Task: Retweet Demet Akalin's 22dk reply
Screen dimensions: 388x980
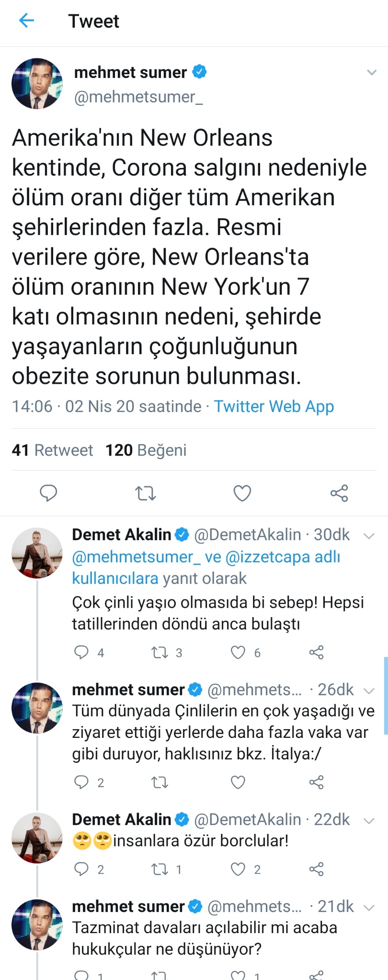Action: click(160, 869)
